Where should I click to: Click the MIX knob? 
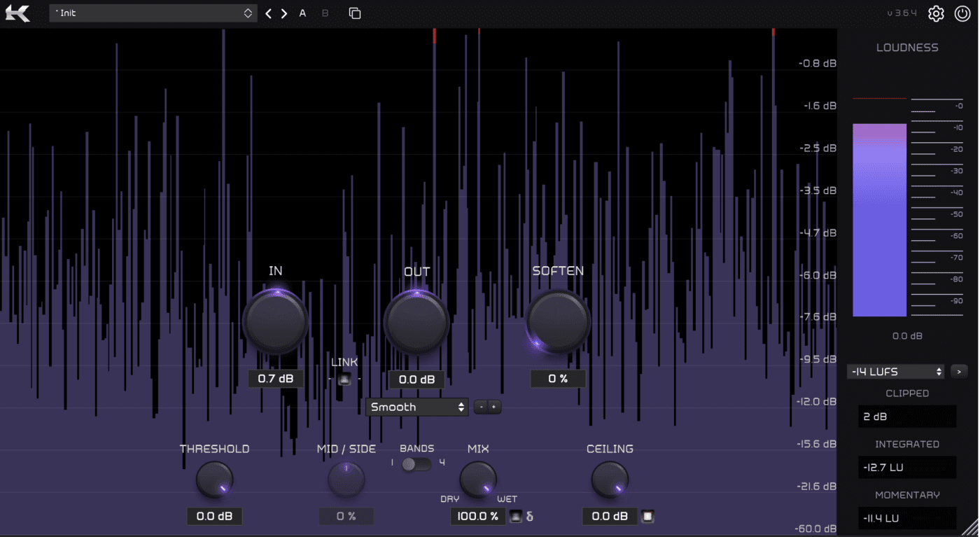click(478, 480)
